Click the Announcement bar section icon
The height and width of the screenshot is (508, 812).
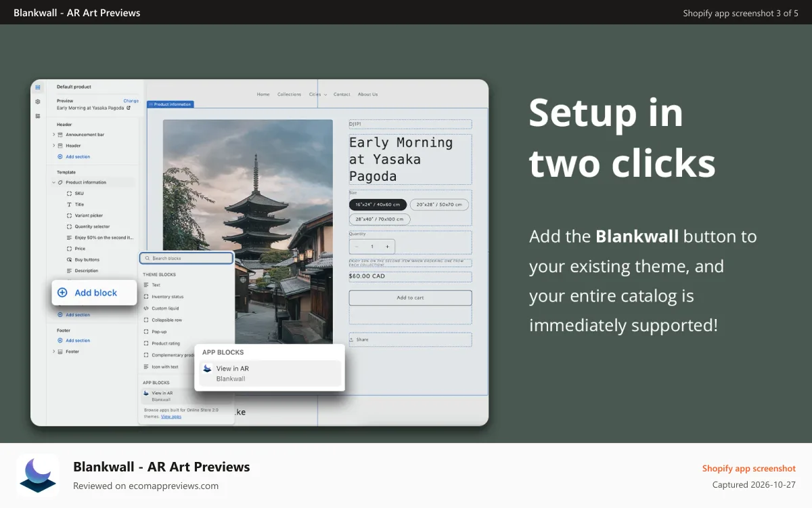[x=60, y=135]
